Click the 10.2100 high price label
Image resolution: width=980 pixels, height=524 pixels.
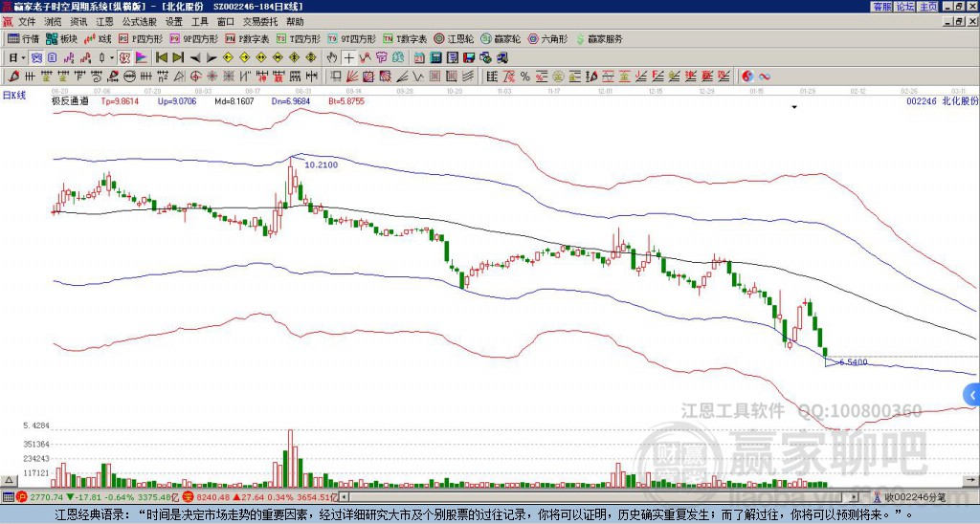click(322, 164)
